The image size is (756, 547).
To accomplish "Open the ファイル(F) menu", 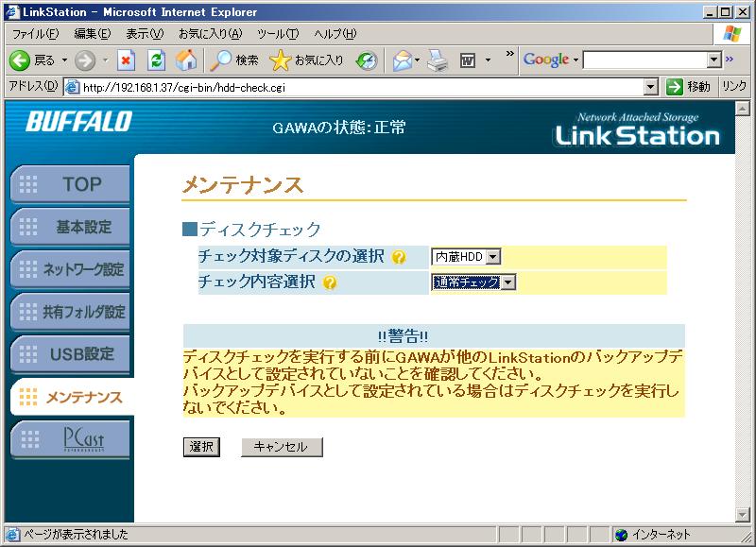I will point(35,34).
